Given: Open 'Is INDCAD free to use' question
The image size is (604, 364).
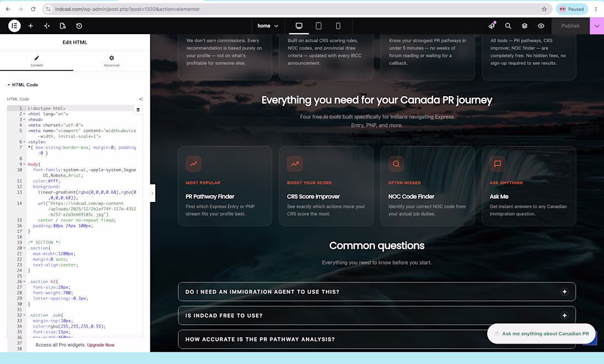Looking at the screenshot, I should click(377, 316).
